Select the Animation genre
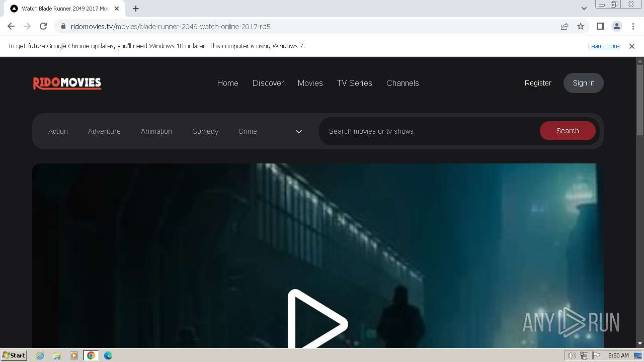This screenshot has width=644, height=362. pos(156,131)
